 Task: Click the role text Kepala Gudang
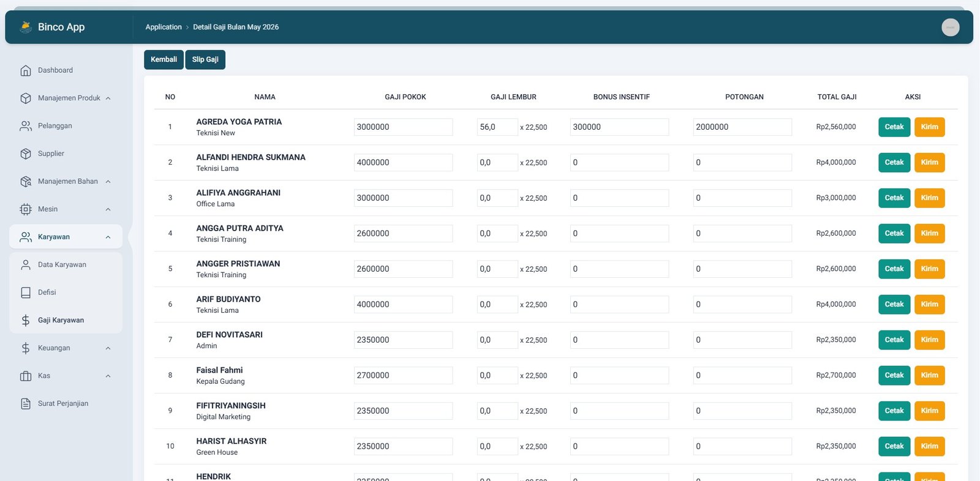[x=221, y=381]
